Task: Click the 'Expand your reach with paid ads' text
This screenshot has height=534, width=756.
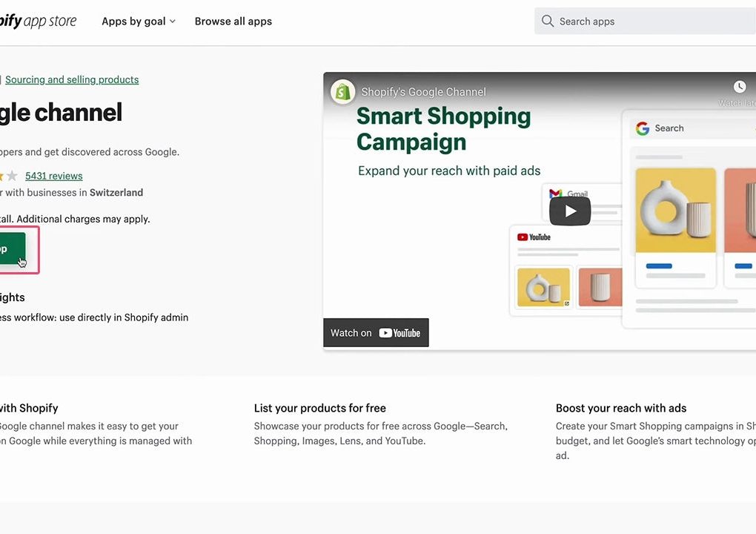Action: click(449, 171)
